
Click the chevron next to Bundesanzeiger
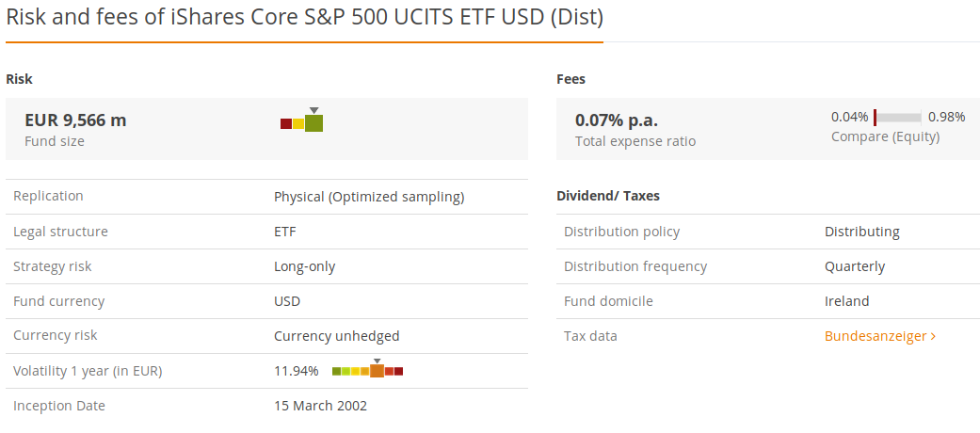click(x=933, y=336)
